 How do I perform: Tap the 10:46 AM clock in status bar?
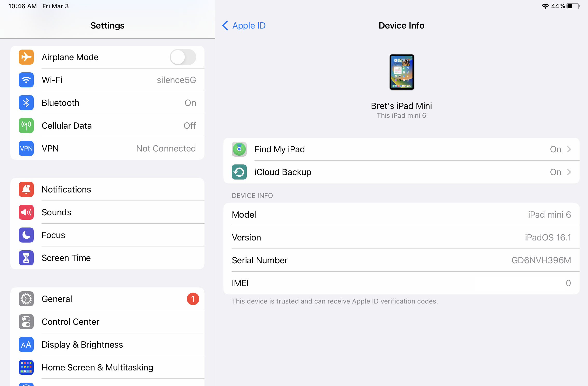click(x=23, y=6)
